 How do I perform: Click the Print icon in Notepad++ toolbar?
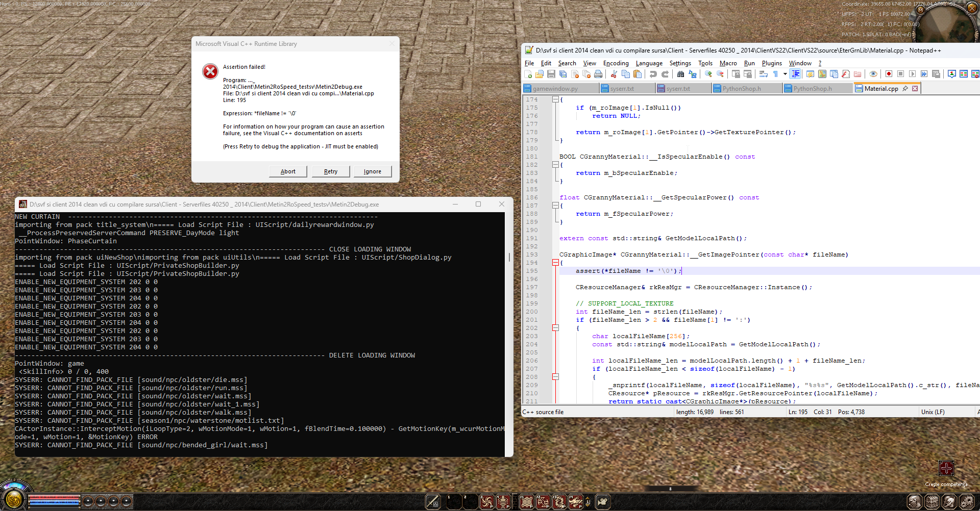click(x=598, y=74)
